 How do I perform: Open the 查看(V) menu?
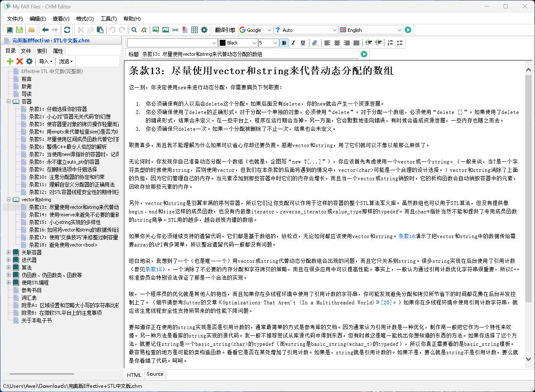coord(61,18)
